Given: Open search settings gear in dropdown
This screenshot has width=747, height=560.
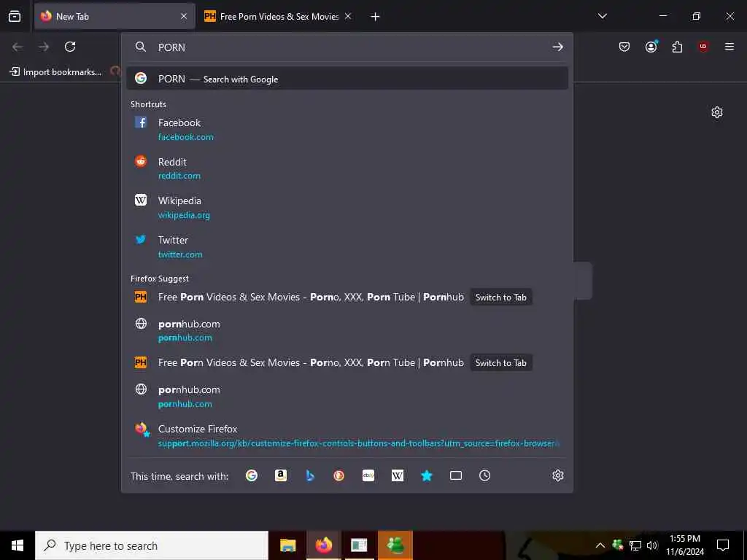Looking at the screenshot, I should click(x=558, y=475).
